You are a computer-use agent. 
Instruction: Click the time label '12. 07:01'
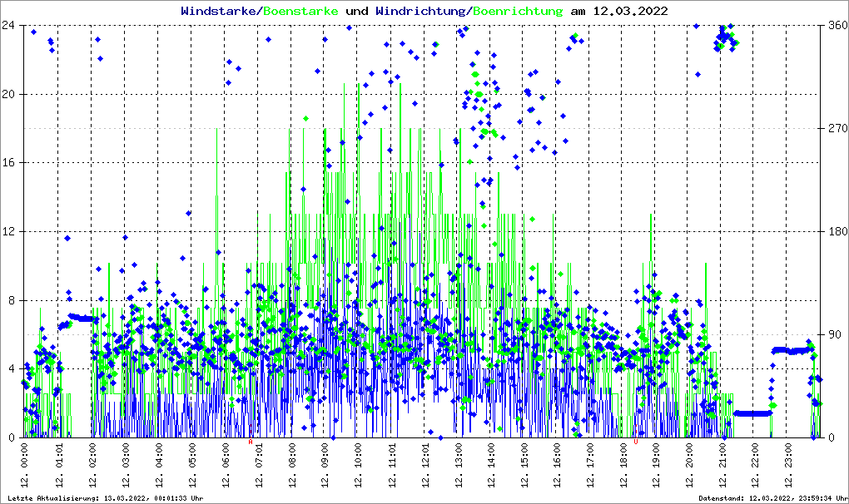(x=258, y=463)
